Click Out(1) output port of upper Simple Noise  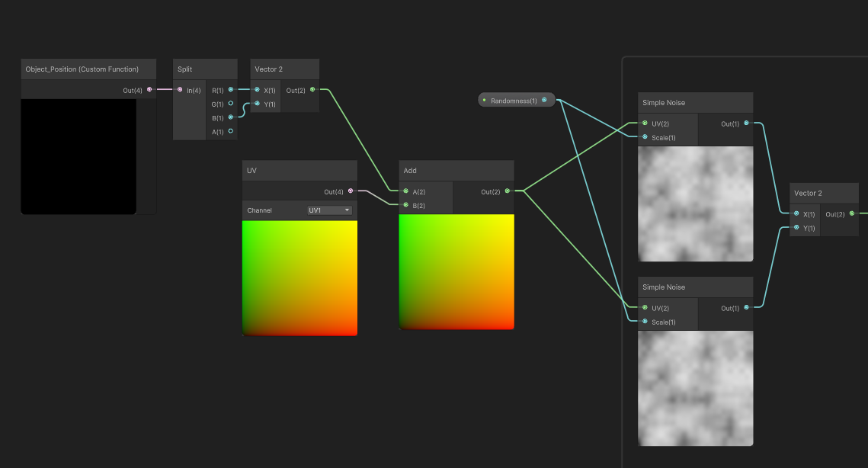click(x=747, y=123)
